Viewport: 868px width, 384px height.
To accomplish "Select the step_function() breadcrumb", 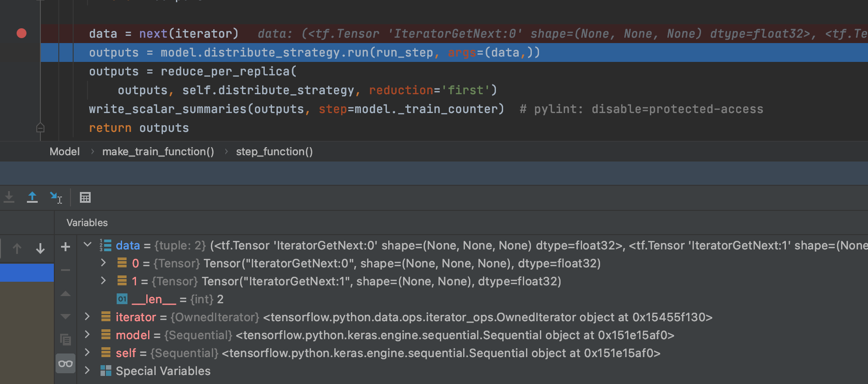I will coord(274,152).
